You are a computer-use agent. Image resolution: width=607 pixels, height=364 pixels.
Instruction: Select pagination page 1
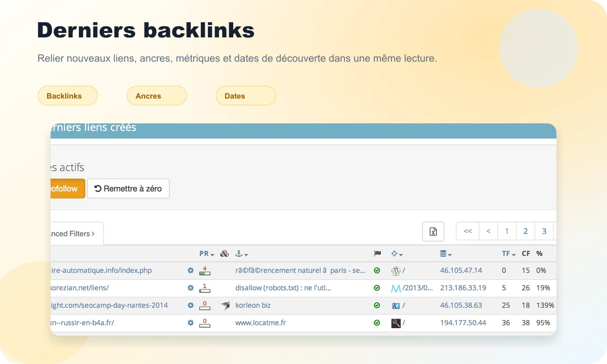pos(507,231)
